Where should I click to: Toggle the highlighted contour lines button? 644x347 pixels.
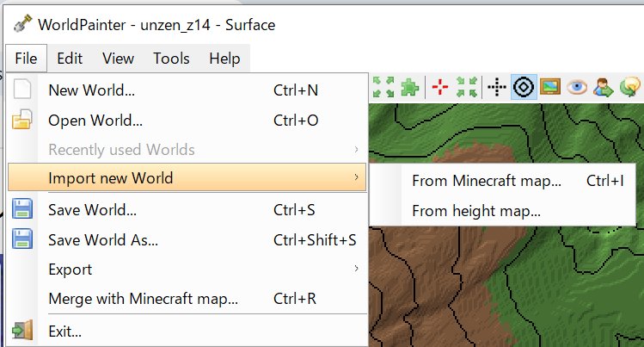click(x=524, y=87)
